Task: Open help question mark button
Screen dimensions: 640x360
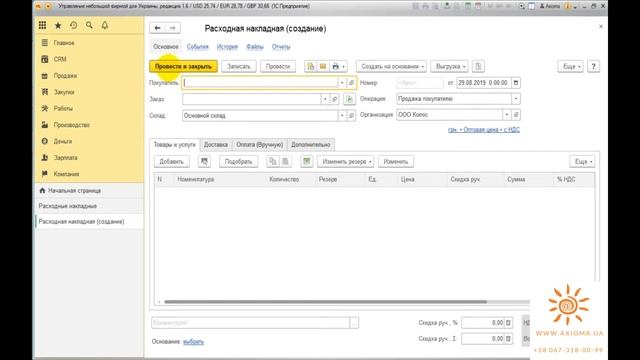Action: point(593,66)
